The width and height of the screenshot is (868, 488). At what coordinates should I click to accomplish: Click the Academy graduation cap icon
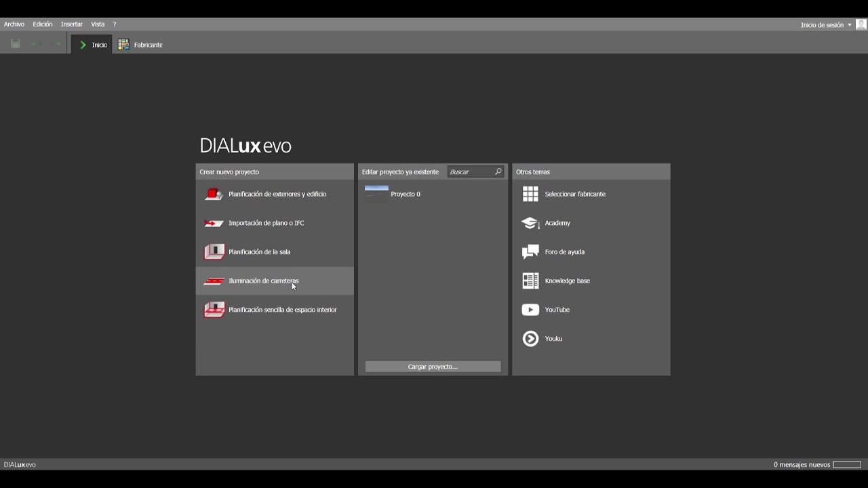530,223
